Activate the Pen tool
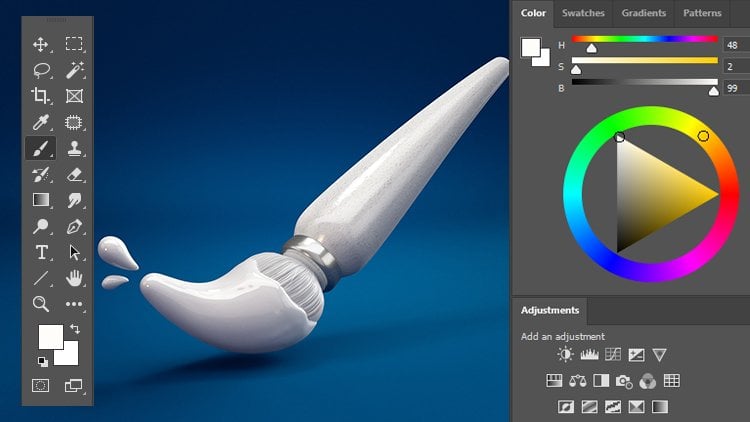This screenshot has width=750, height=422. tap(74, 226)
